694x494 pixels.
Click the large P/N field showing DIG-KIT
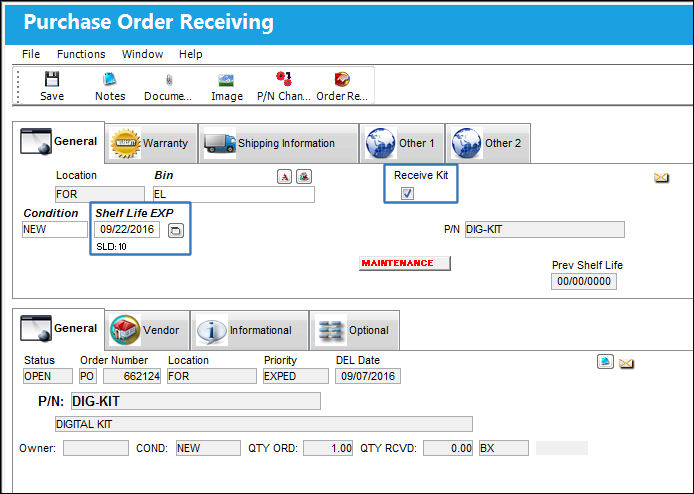click(x=196, y=401)
